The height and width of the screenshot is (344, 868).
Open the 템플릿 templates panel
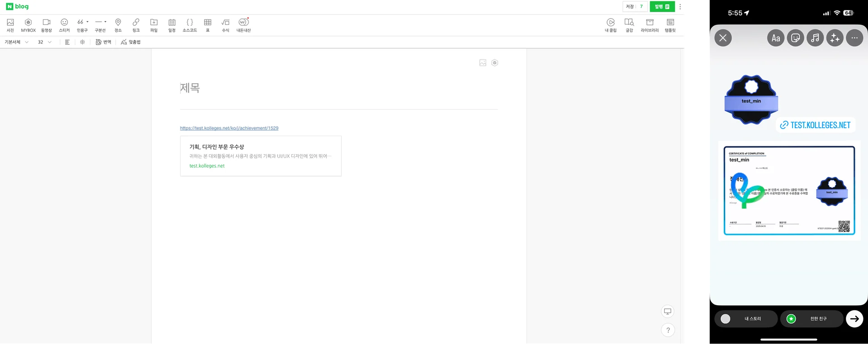(670, 25)
